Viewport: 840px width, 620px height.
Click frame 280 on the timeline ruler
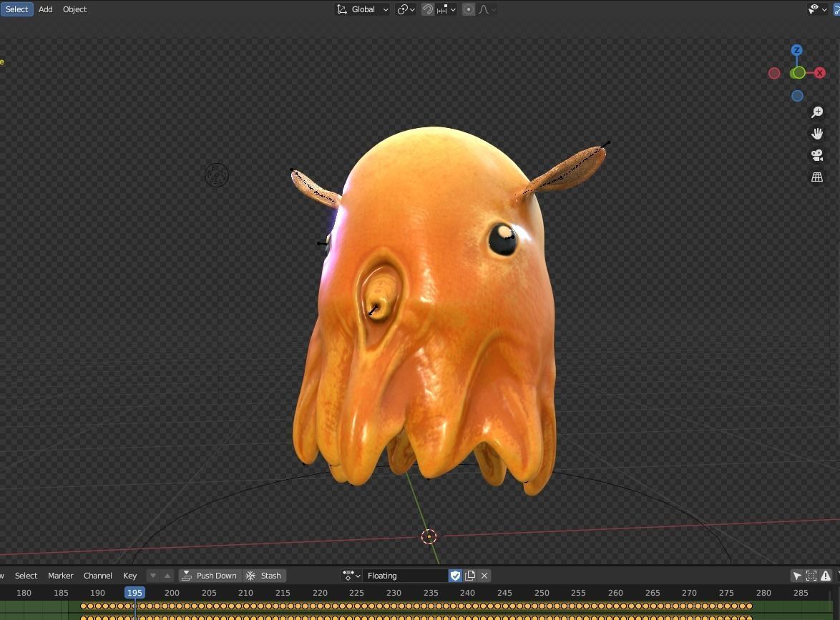pos(763,593)
